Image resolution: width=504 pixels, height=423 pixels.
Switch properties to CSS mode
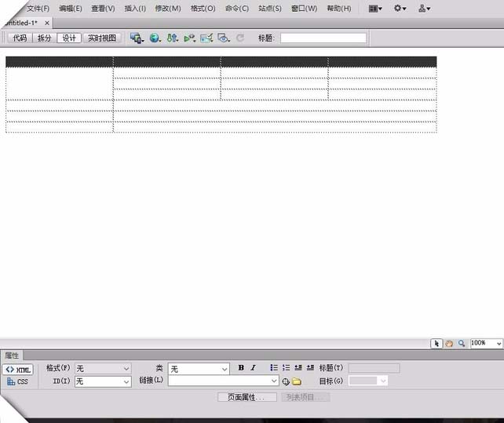[x=18, y=381]
